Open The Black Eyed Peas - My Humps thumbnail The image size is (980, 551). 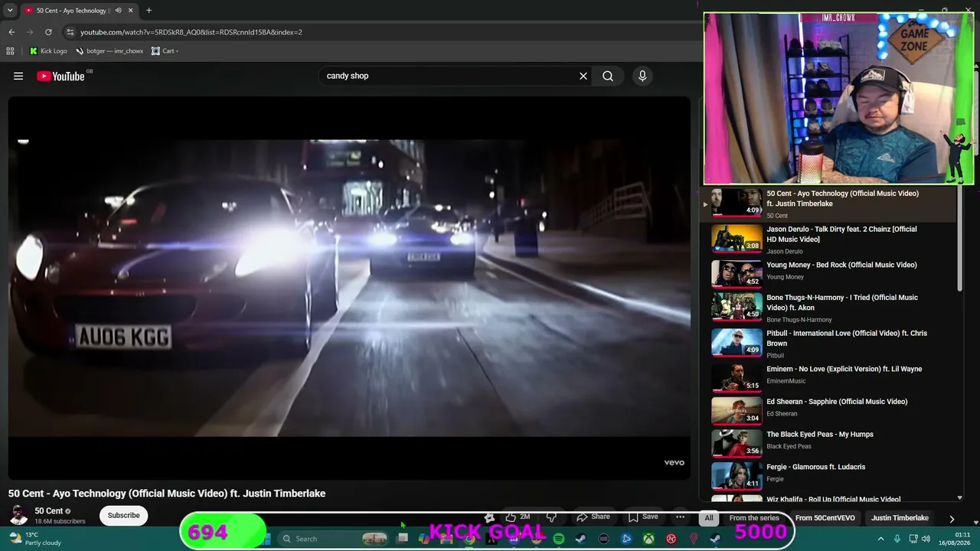coord(737,443)
